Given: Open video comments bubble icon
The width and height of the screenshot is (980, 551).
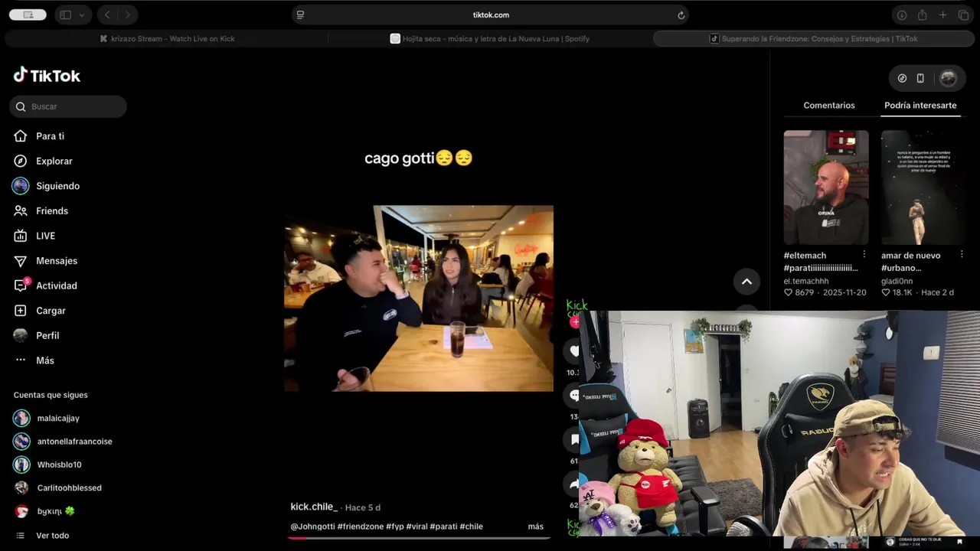Looking at the screenshot, I should 573,396.
